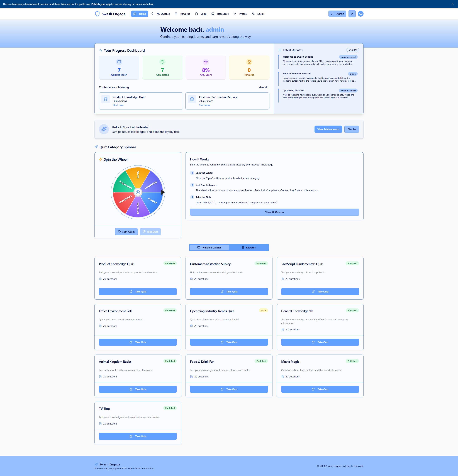Take the Animal Kingdom Basics quiz
This screenshot has height=476, width=458.
coord(138,389)
